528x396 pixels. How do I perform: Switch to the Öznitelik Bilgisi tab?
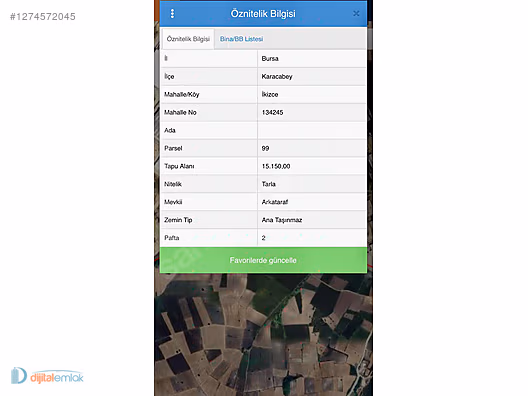[x=188, y=39]
